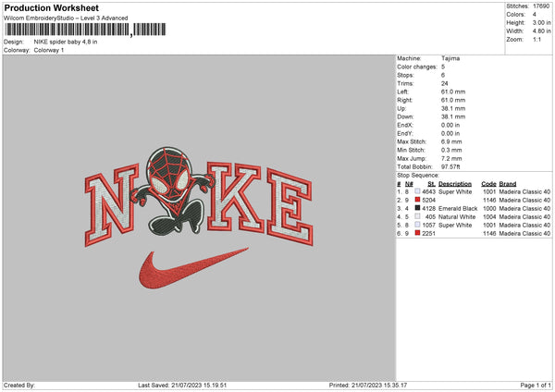Click stitch count '4128' in stop row 3
555x392 pixels.
[428, 209]
